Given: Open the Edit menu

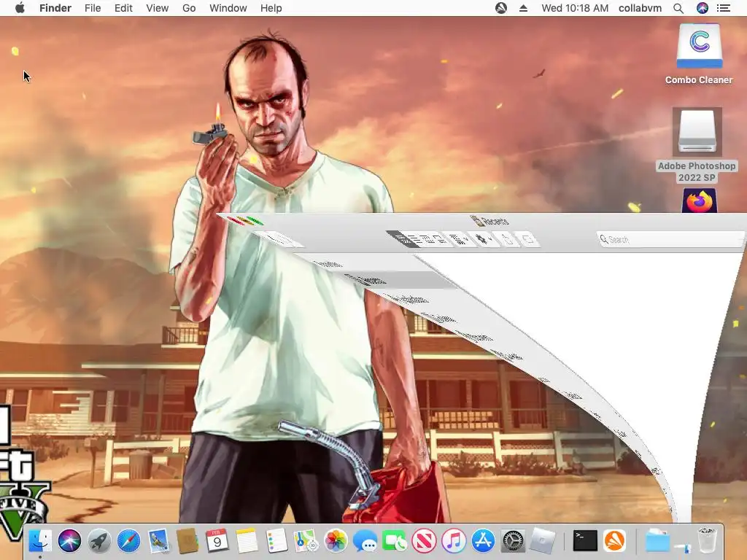Looking at the screenshot, I should point(123,8).
